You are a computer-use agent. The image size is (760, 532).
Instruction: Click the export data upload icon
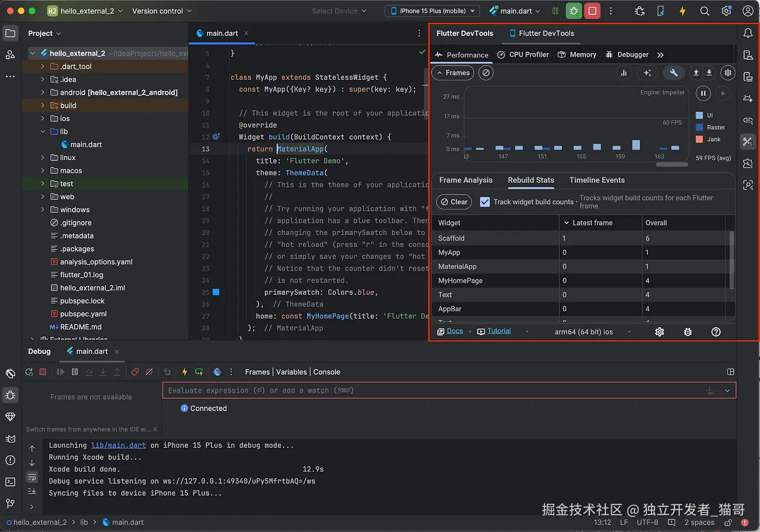coord(696,73)
